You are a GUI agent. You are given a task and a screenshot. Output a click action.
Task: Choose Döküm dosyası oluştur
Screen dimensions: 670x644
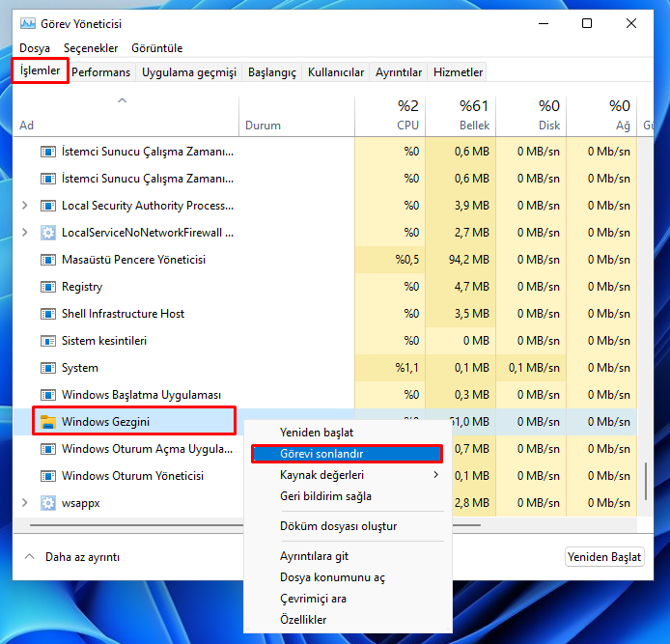[x=348, y=526]
